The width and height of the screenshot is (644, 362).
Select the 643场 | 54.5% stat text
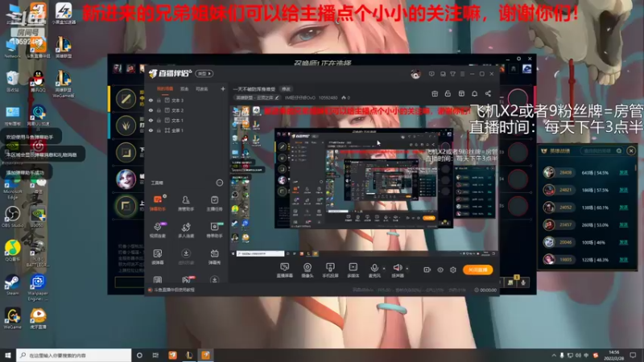pyautogui.click(x=595, y=173)
